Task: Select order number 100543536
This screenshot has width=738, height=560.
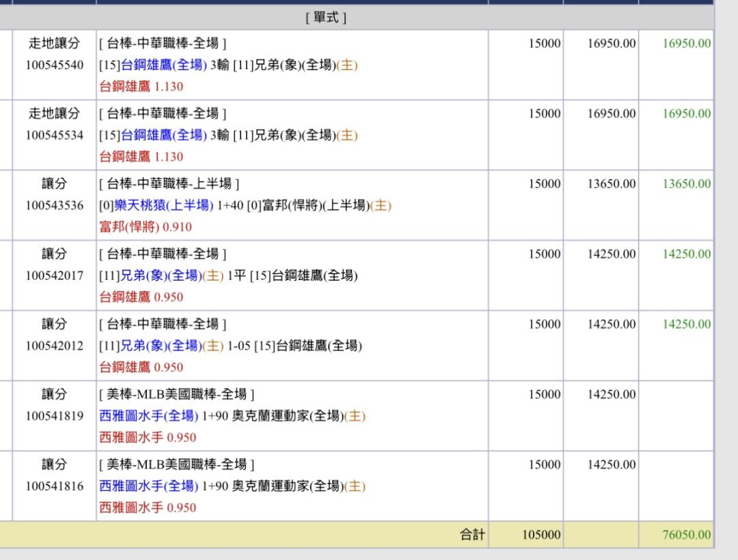Action: click(x=55, y=206)
